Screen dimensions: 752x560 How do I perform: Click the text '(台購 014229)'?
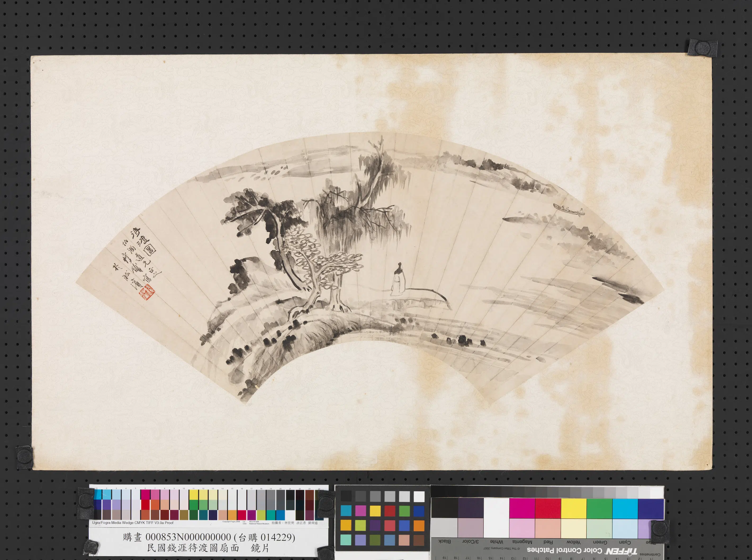point(265,537)
